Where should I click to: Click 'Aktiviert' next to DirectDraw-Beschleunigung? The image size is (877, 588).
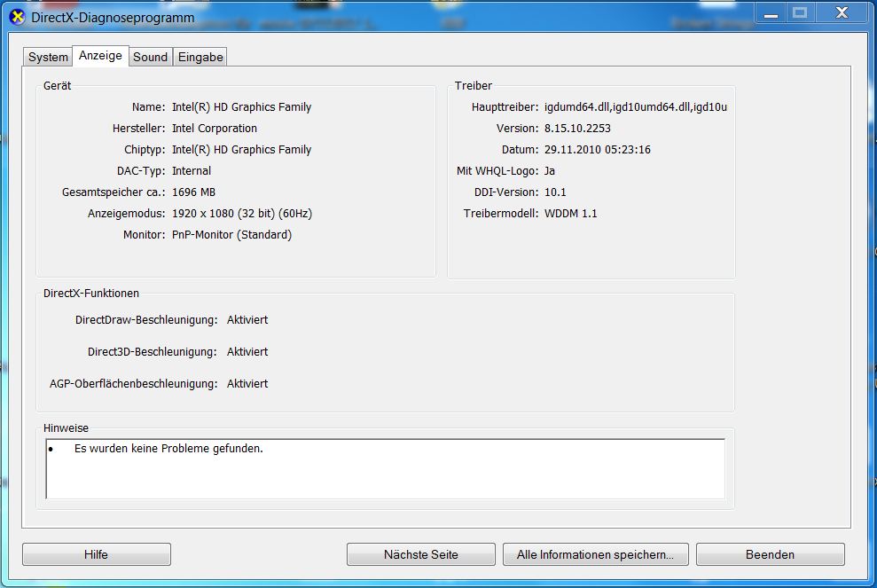click(247, 319)
